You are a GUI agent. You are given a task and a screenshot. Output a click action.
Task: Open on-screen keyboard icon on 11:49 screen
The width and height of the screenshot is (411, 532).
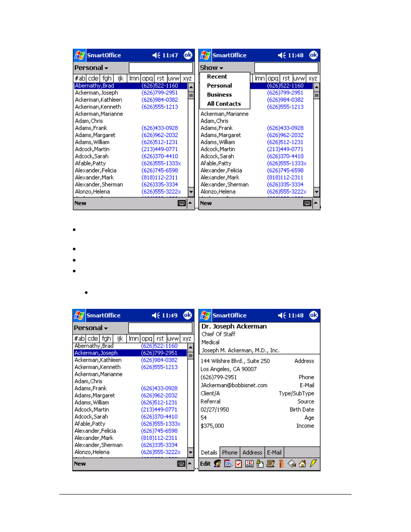click(x=181, y=464)
